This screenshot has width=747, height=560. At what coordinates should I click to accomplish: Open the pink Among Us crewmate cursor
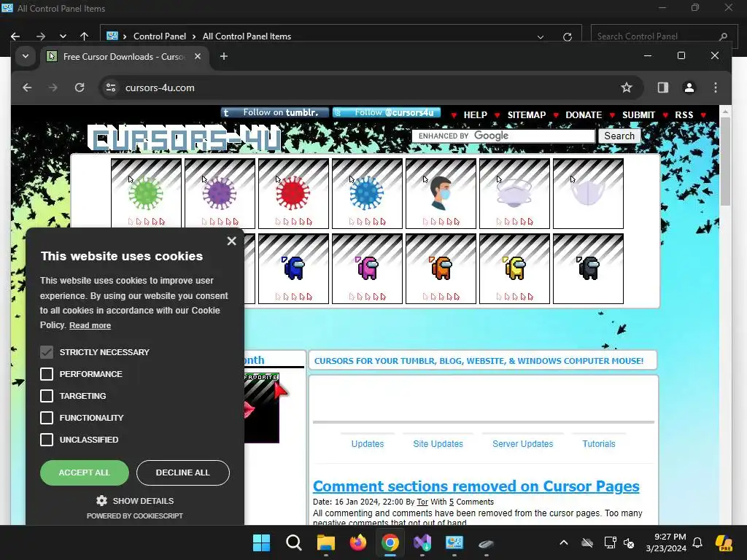tap(368, 268)
